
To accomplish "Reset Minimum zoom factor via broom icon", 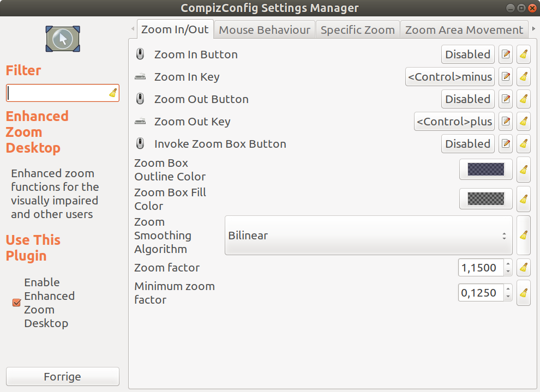I will (x=524, y=293).
